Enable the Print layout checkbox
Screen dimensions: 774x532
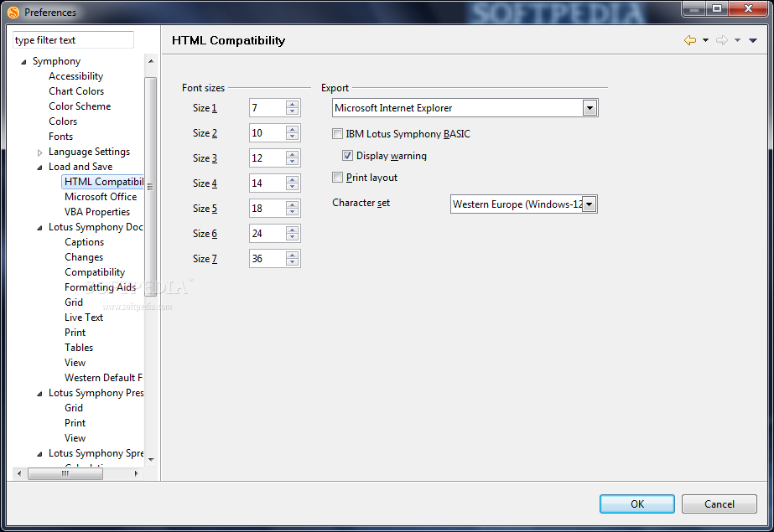(x=338, y=177)
